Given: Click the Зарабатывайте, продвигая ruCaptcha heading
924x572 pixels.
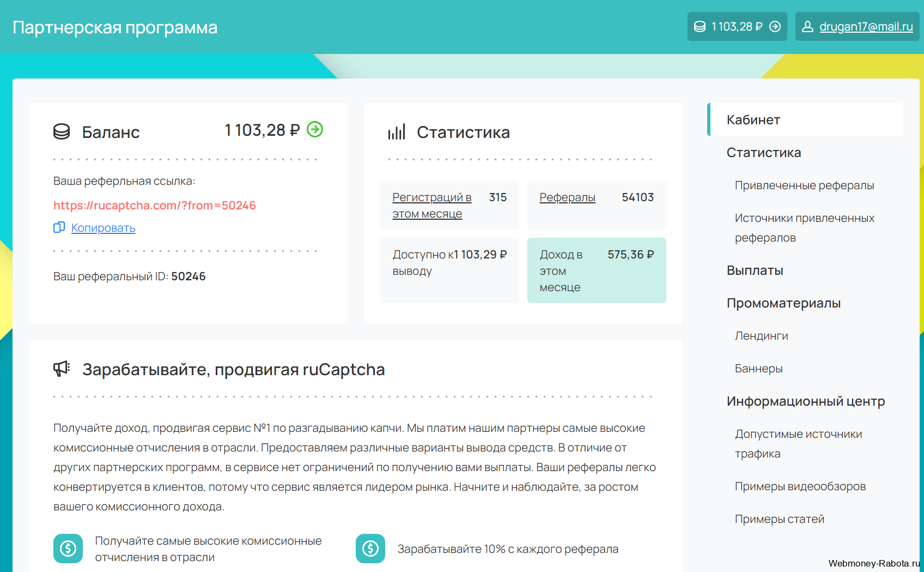Looking at the screenshot, I should [x=233, y=369].
